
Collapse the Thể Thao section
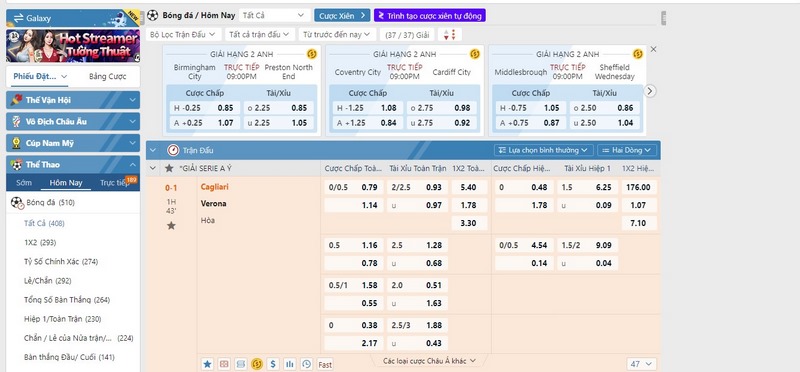[73, 164]
